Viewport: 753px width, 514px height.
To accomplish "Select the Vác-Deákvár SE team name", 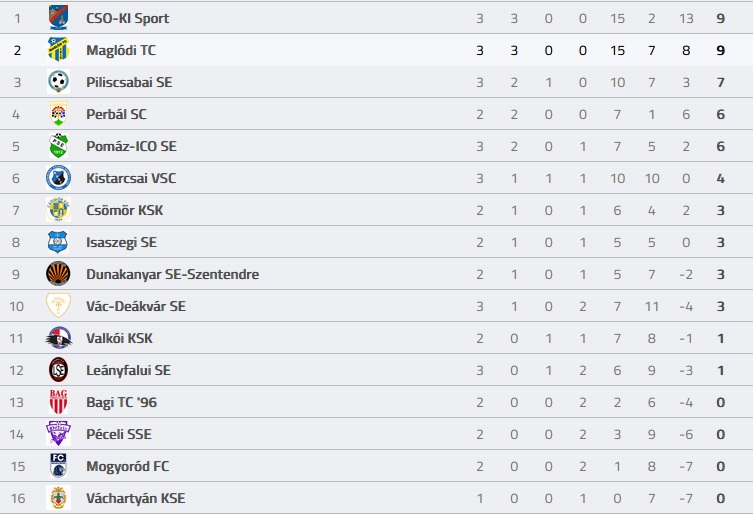I will click(x=136, y=306).
